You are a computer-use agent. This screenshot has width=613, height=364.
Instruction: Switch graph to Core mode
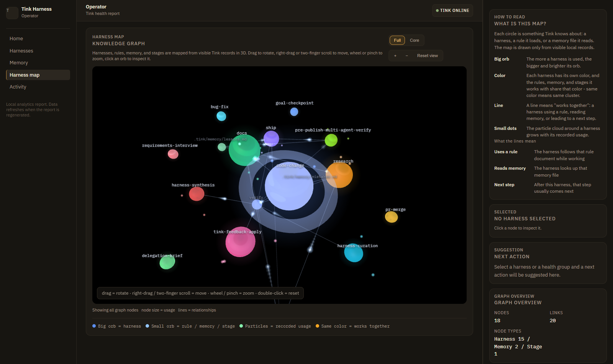click(x=415, y=40)
